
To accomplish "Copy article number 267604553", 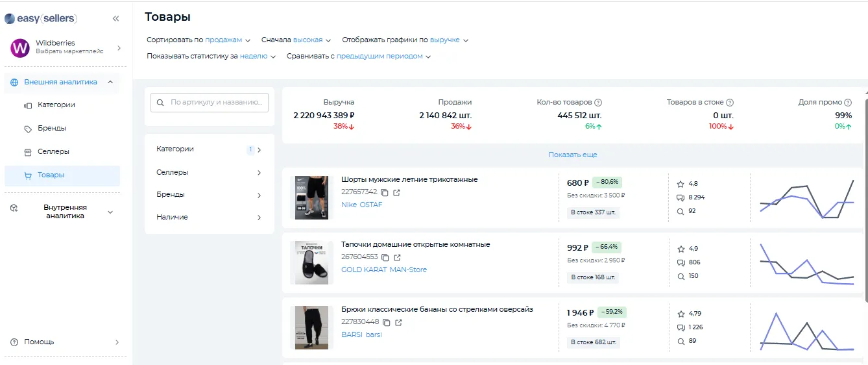I will 385,257.
